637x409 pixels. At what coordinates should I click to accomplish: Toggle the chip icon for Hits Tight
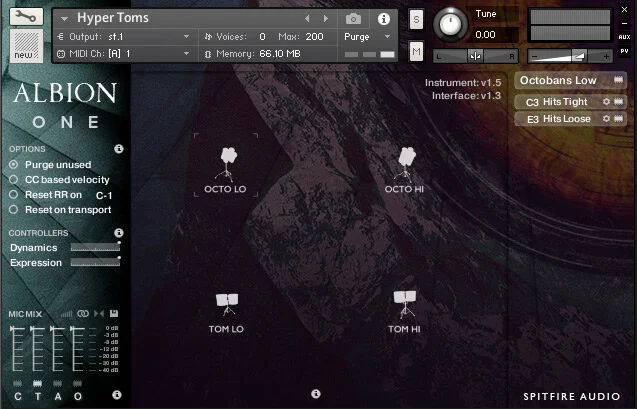pyautogui.click(x=618, y=102)
